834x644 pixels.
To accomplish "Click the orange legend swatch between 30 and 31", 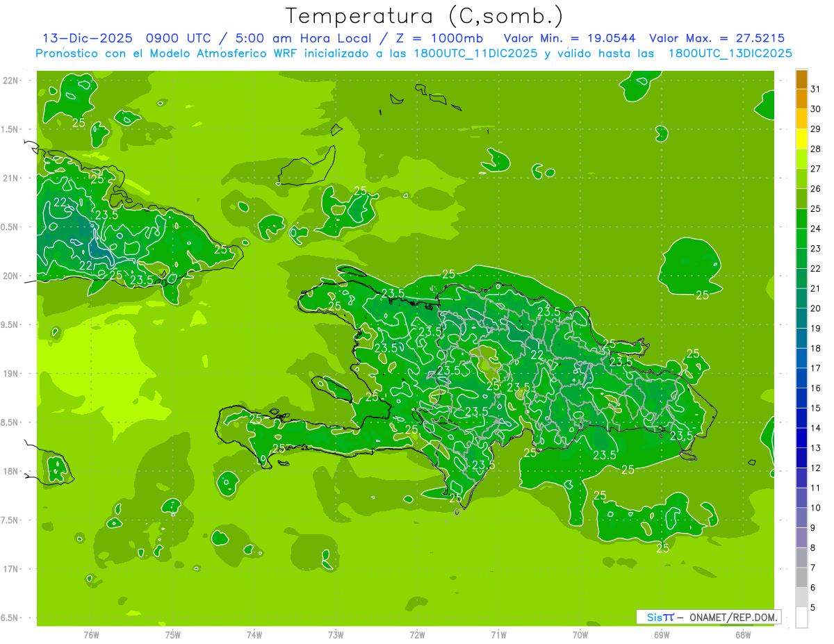I will (x=801, y=99).
